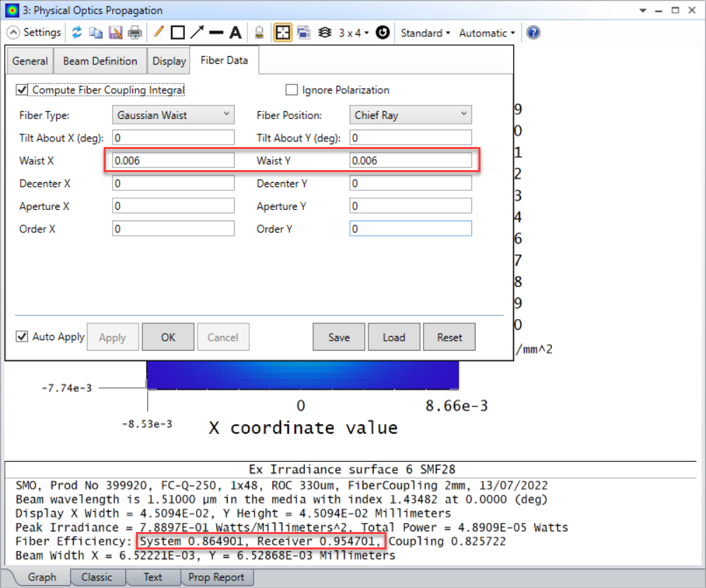Select the text annotation tool
This screenshot has height=588, width=706.
coord(237,31)
